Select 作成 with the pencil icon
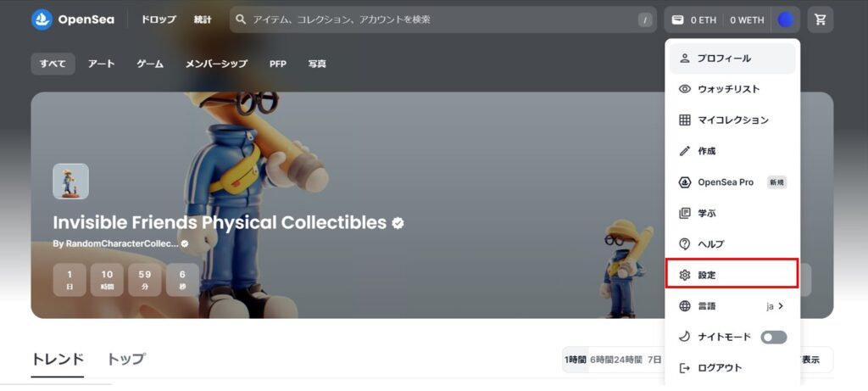The width and height of the screenshot is (868, 391). pos(732,151)
